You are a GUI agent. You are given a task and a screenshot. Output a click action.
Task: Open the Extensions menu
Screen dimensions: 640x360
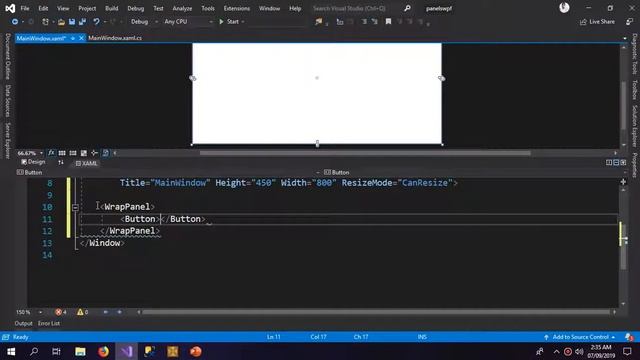point(237,8)
